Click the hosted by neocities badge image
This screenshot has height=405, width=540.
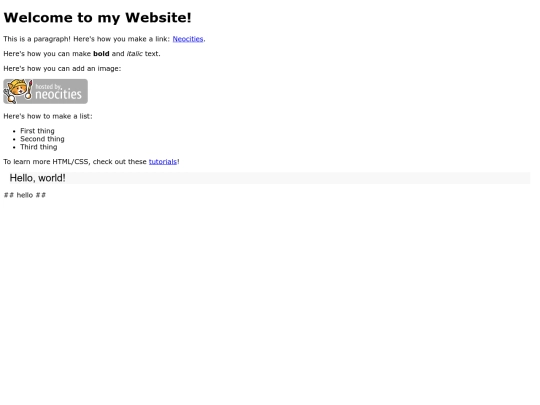click(x=45, y=91)
